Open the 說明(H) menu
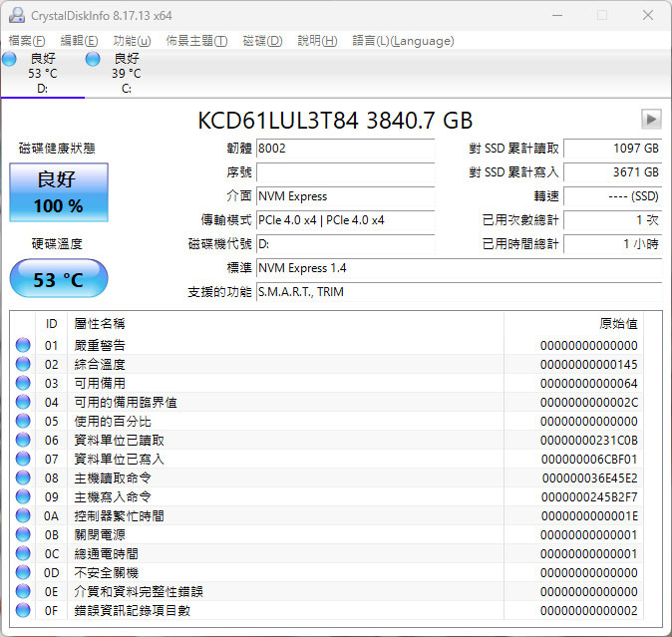Image resolution: width=672 pixels, height=637 pixels. tap(317, 41)
